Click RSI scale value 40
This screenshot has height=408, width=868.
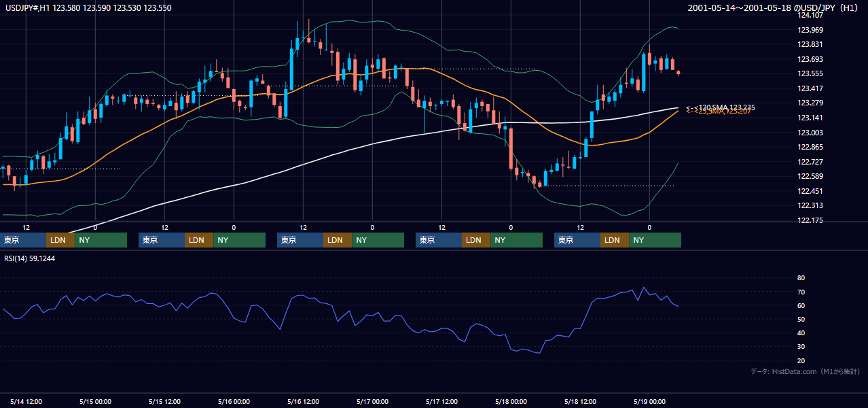pos(801,333)
